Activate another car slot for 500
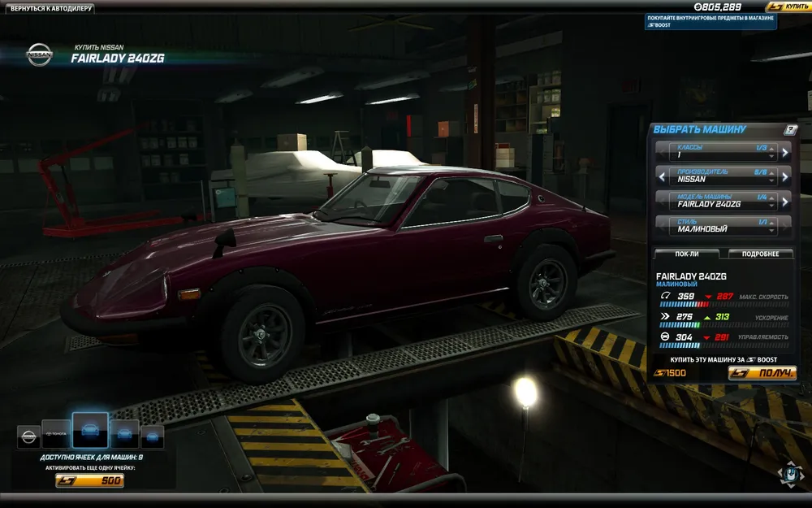Screen dimensions: 812x508 point(89,481)
